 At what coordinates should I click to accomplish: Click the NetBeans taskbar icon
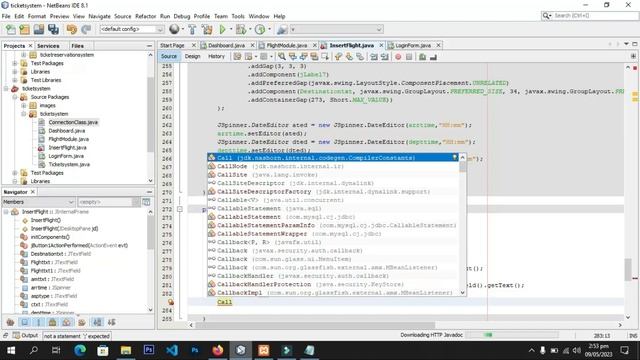click(241, 350)
